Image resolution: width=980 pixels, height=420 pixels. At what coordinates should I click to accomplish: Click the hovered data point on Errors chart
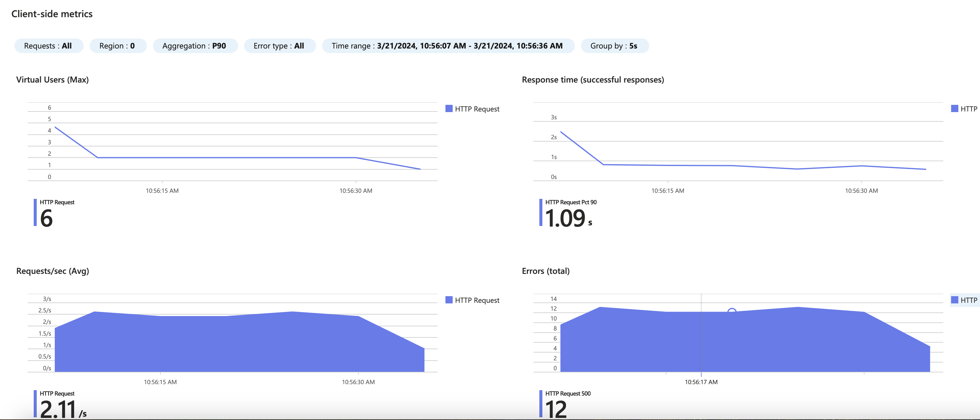click(732, 312)
